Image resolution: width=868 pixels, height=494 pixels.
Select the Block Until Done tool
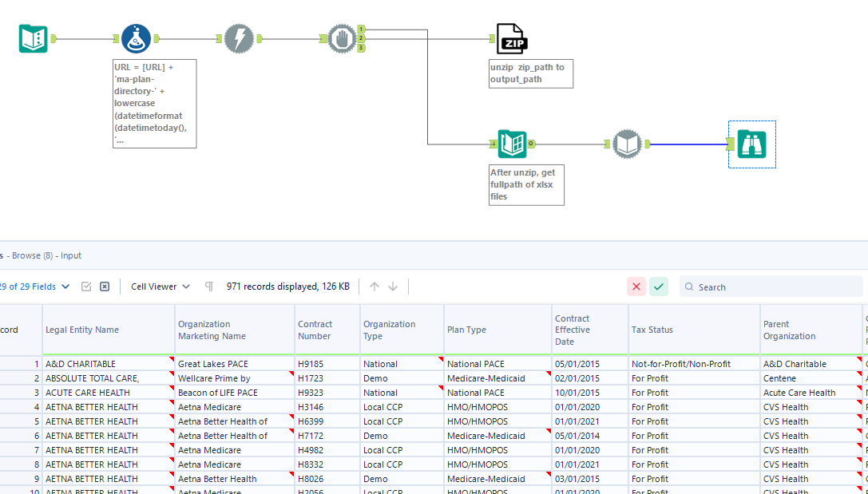pyautogui.click(x=342, y=38)
